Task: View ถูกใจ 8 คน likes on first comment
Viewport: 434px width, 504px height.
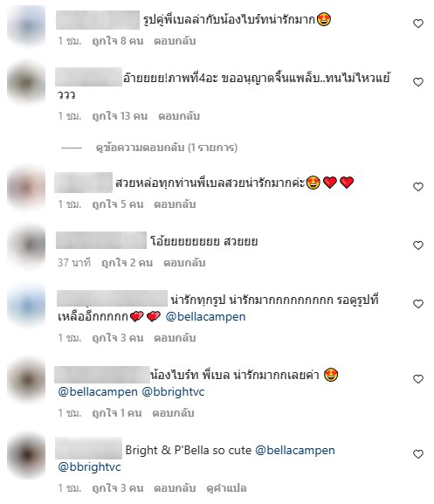Action: [x=118, y=41]
